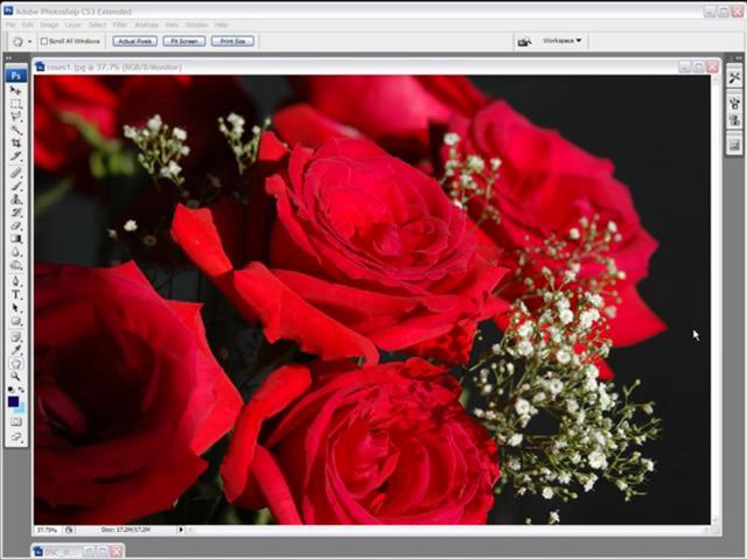Open the dark blue foreground color swatch
747x560 pixels.
13,402
